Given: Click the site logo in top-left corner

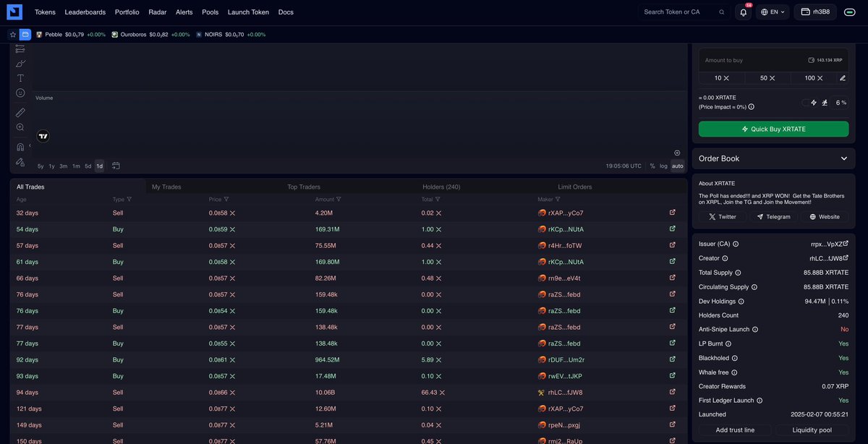Looking at the screenshot, I should click(14, 12).
